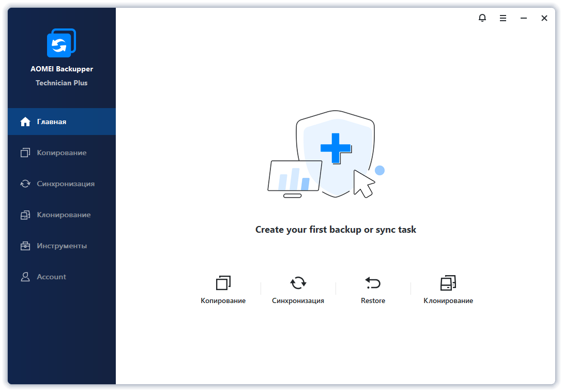Viewport: 563px width, 392px height.
Task: Click the Копирование label in main panel
Action: 223,300
